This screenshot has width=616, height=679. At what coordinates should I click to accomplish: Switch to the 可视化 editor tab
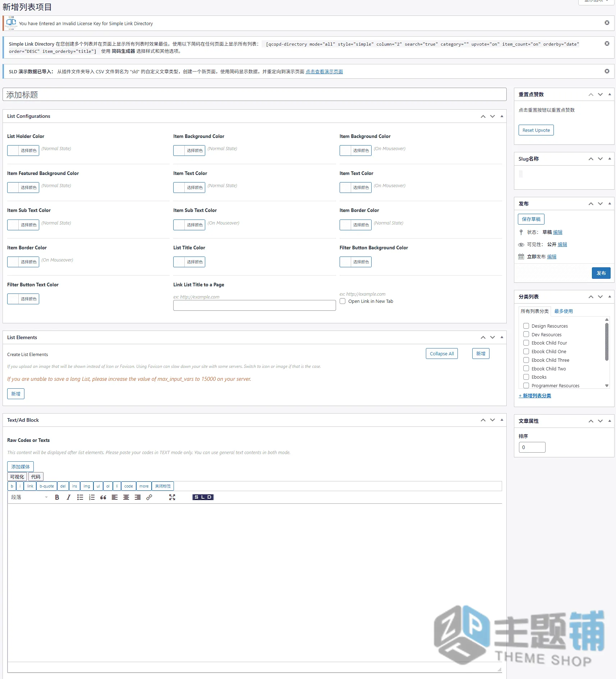17,477
